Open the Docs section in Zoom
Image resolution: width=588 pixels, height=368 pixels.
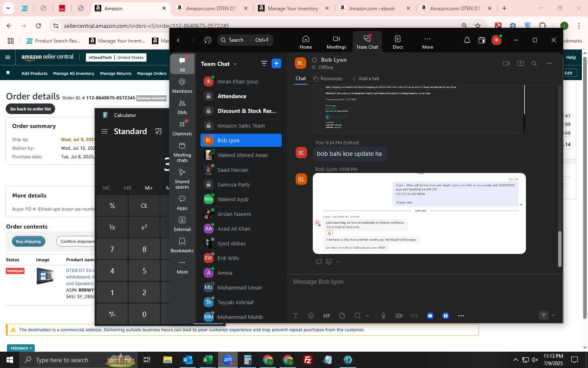coord(398,42)
